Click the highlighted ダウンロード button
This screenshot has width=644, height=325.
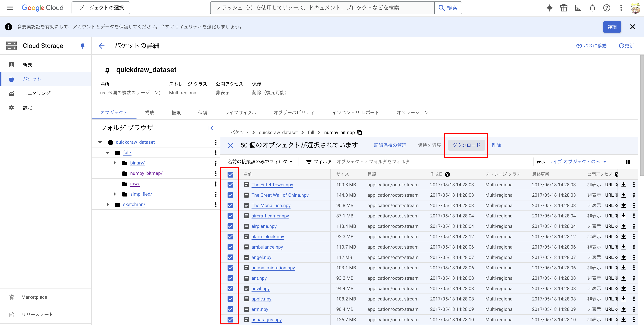click(466, 145)
